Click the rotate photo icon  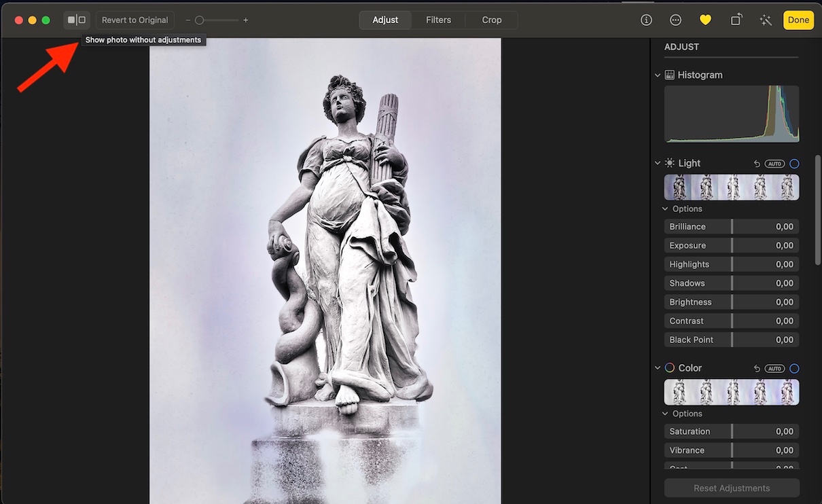pyautogui.click(x=736, y=20)
